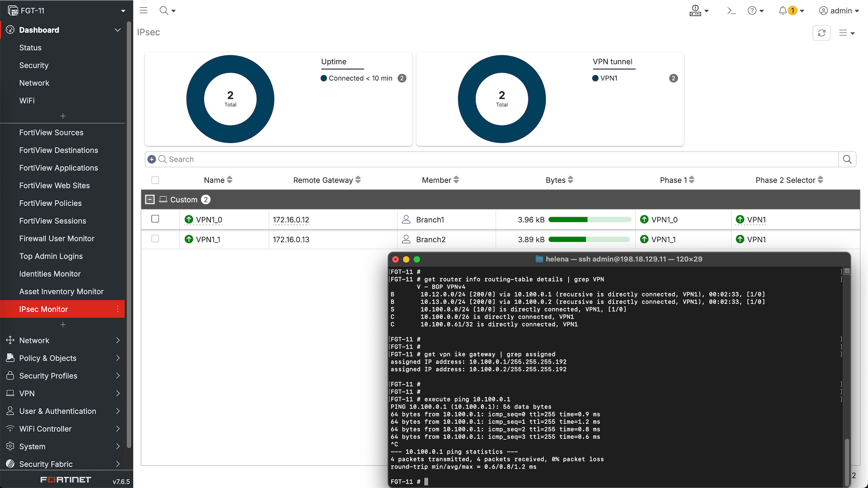Check the VPN1_0 row checkbox
Screen dimensions: 868x488
pyautogui.click(x=155, y=219)
